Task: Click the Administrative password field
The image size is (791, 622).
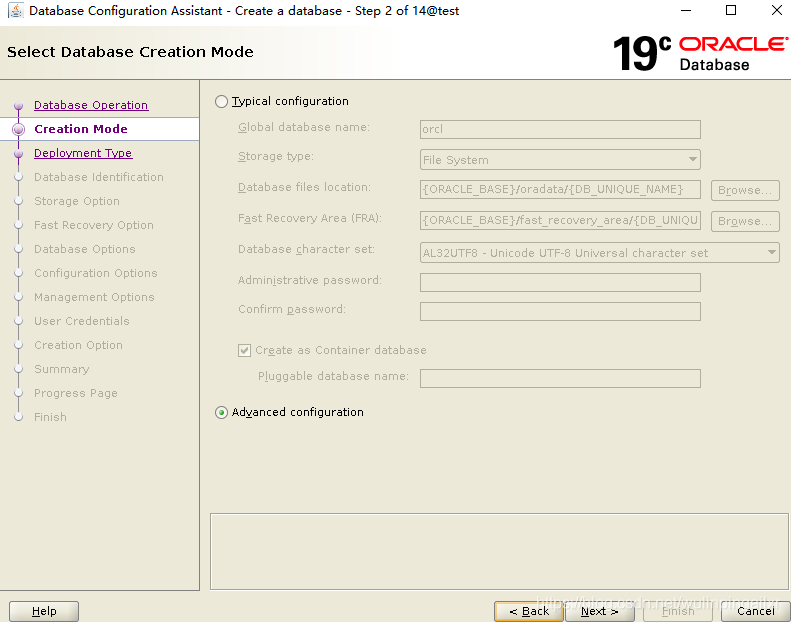Action: coord(560,282)
